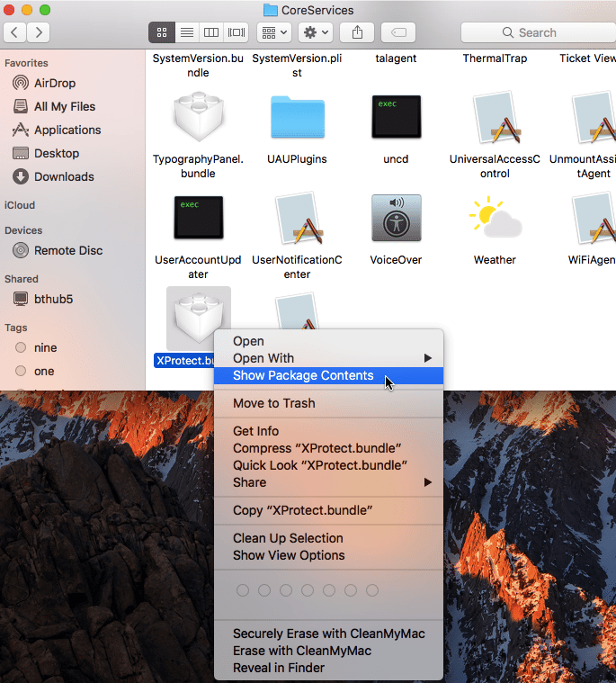This screenshot has height=683, width=616.
Task: Select the UnmountAssistantAgent app icon
Action: coord(594,117)
